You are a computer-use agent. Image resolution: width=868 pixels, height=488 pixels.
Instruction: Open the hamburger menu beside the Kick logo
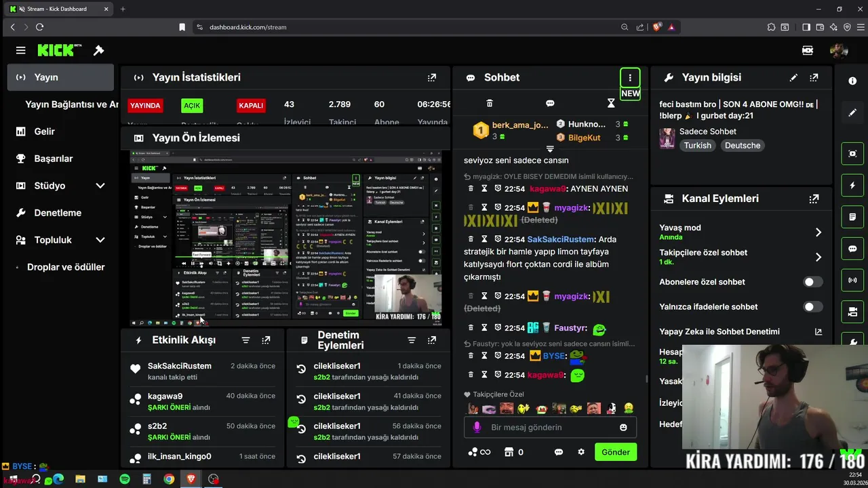(20, 50)
